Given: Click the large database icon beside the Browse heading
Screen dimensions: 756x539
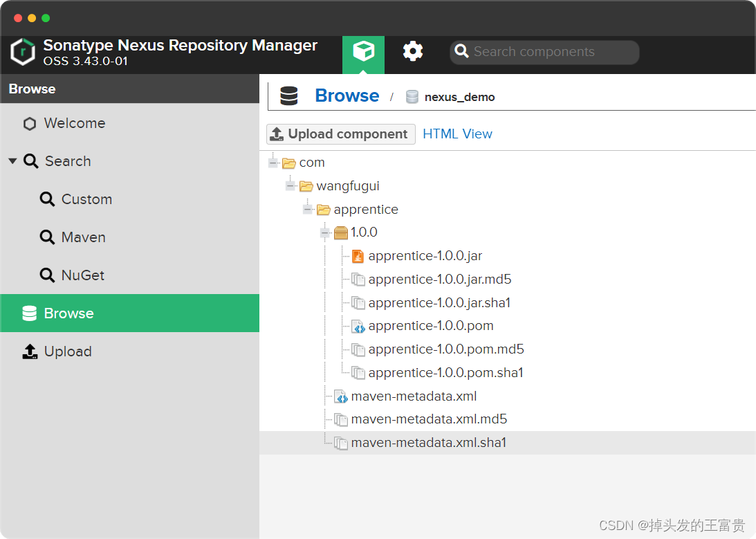Looking at the screenshot, I should (x=289, y=96).
